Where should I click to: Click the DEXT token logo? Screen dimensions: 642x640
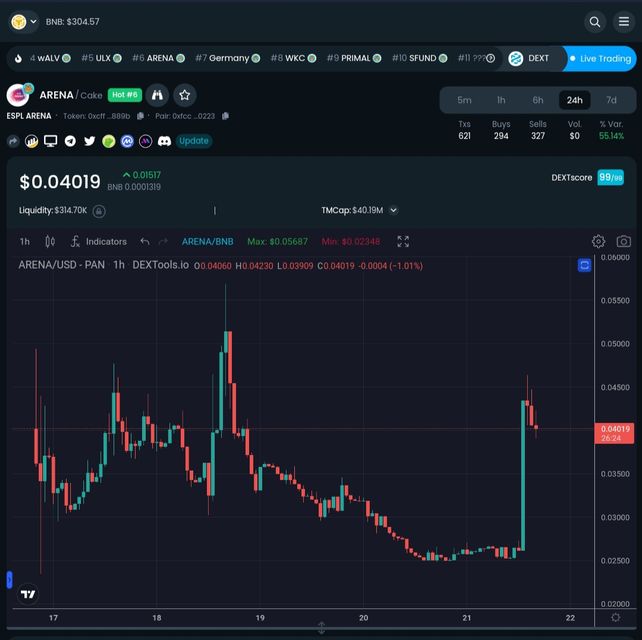(x=515, y=59)
